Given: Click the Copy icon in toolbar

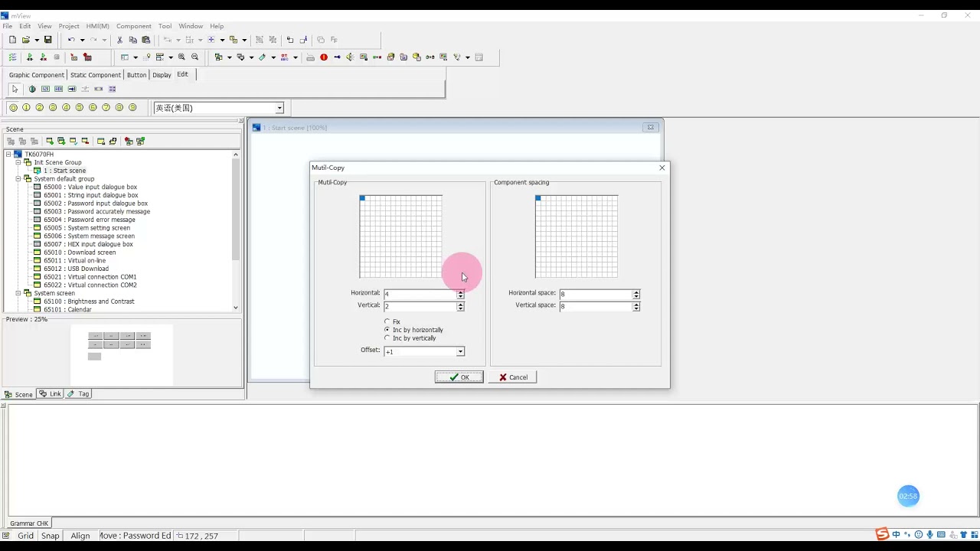Looking at the screenshot, I should 132,40.
